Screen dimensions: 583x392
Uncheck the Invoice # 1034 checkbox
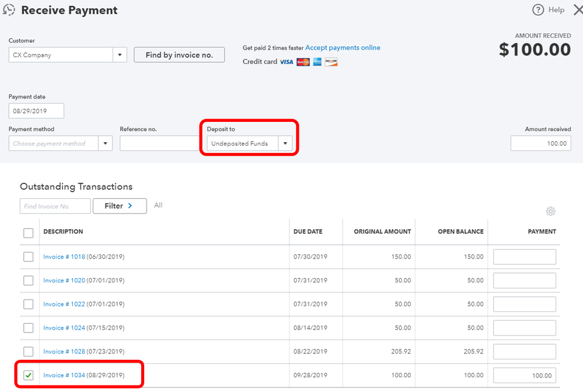point(28,375)
